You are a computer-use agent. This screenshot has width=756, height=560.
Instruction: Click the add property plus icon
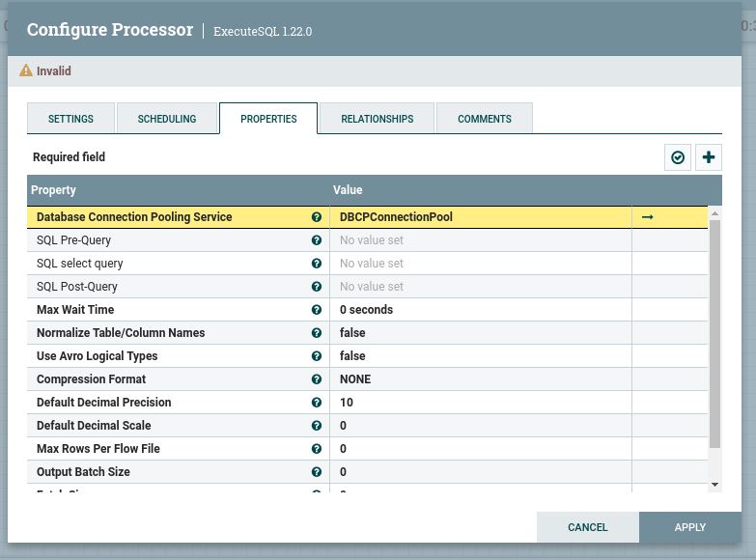click(x=709, y=157)
